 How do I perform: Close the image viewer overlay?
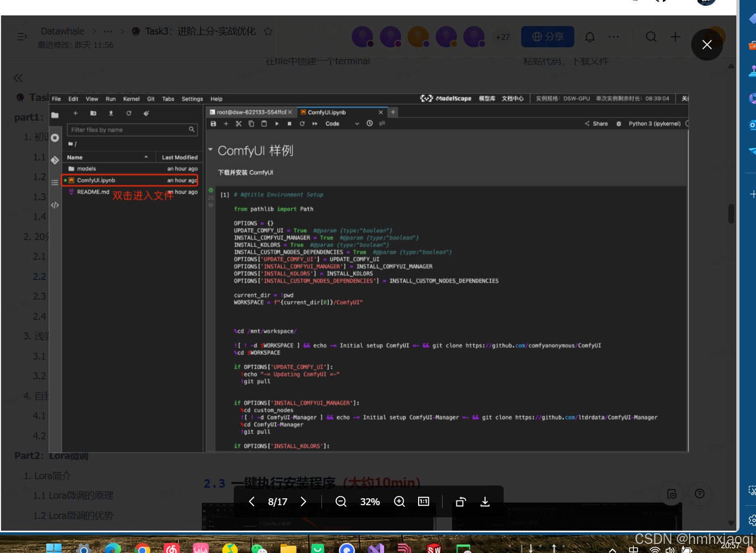[707, 45]
